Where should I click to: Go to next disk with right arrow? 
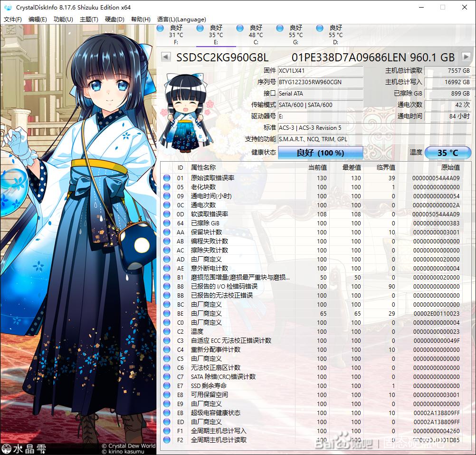coord(466,57)
